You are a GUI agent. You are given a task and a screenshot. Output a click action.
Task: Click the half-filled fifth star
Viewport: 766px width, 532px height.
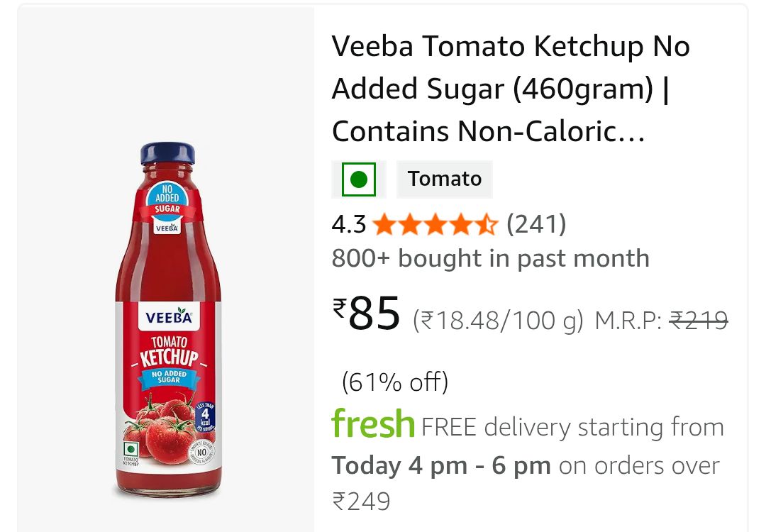(487, 225)
